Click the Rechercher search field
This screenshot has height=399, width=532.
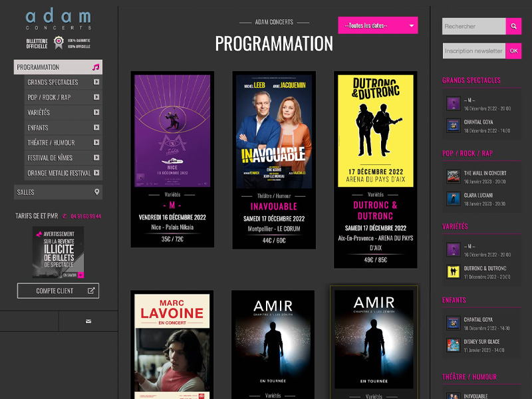[x=473, y=27]
